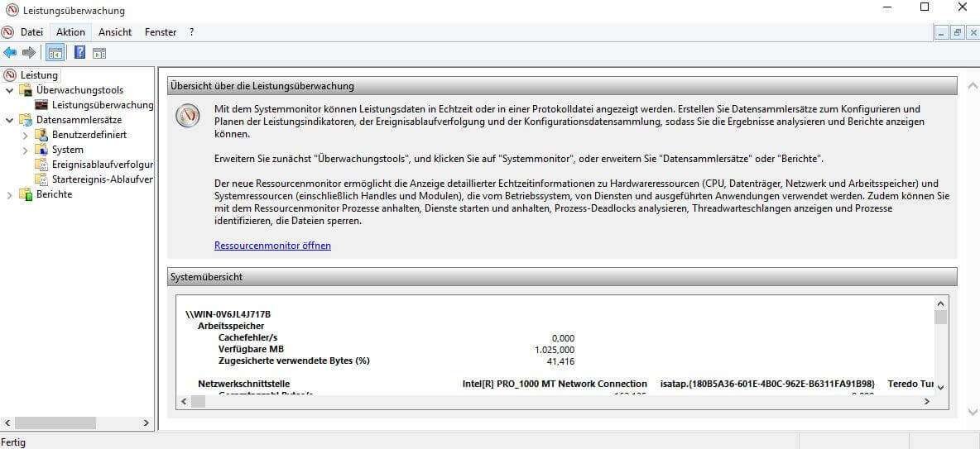Select Leistung in the tree
Viewport: 980px width, 449px height.
[40, 75]
